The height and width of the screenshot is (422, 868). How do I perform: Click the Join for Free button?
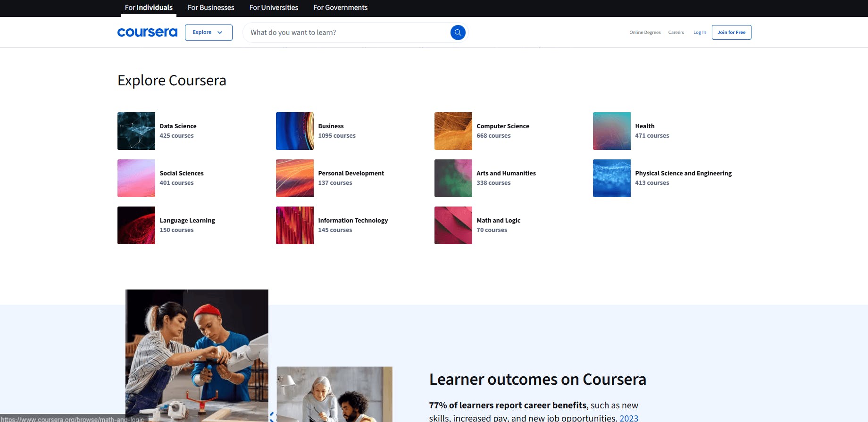731,33
